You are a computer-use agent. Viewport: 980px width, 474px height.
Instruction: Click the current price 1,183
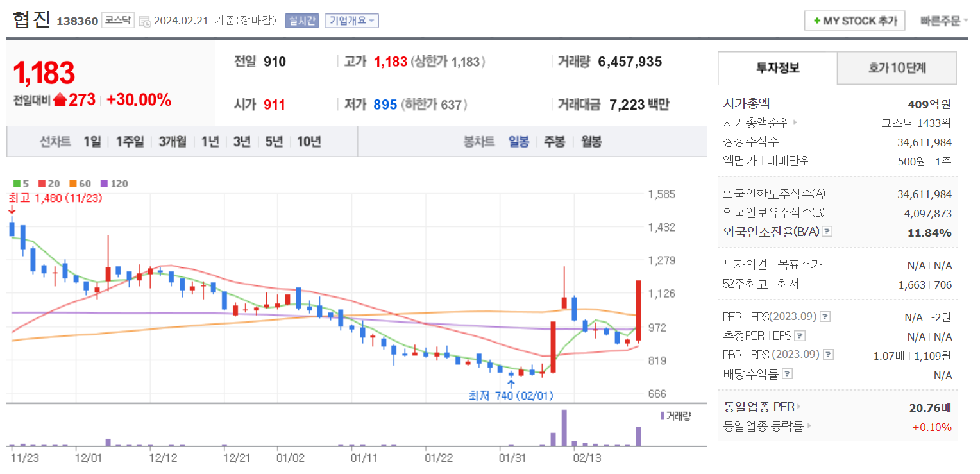pyautogui.click(x=44, y=73)
